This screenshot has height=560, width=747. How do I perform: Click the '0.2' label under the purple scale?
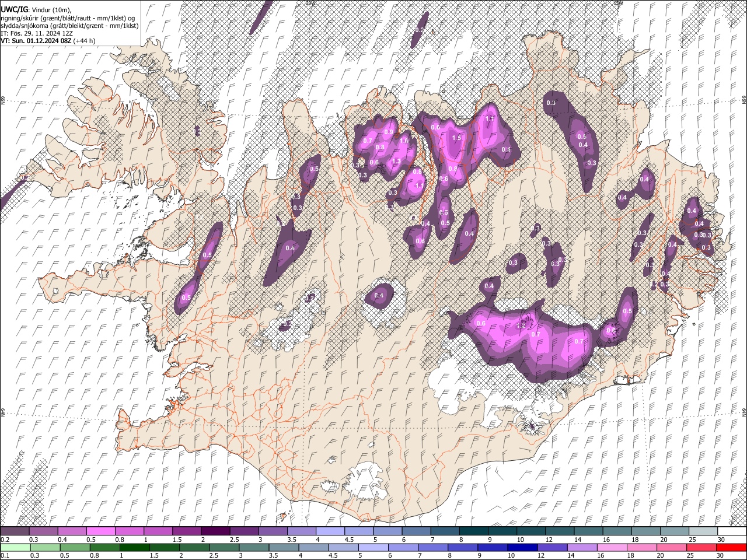click(5, 540)
